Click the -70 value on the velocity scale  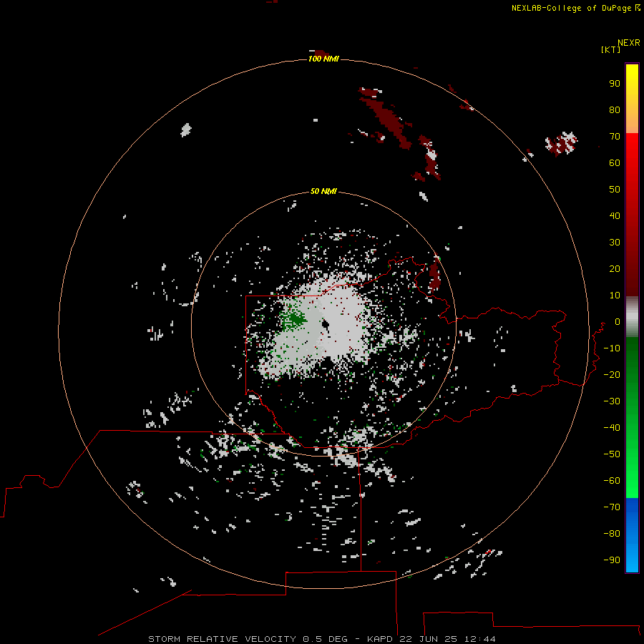(x=612, y=507)
